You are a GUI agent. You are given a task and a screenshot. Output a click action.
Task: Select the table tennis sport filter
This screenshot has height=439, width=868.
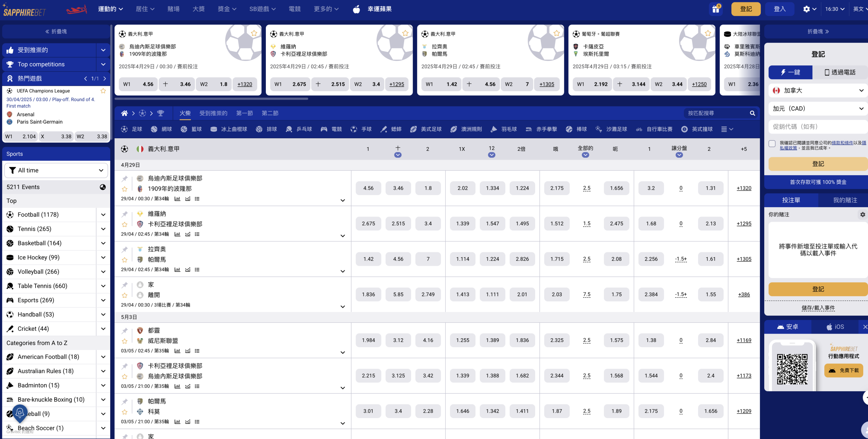(x=299, y=129)
